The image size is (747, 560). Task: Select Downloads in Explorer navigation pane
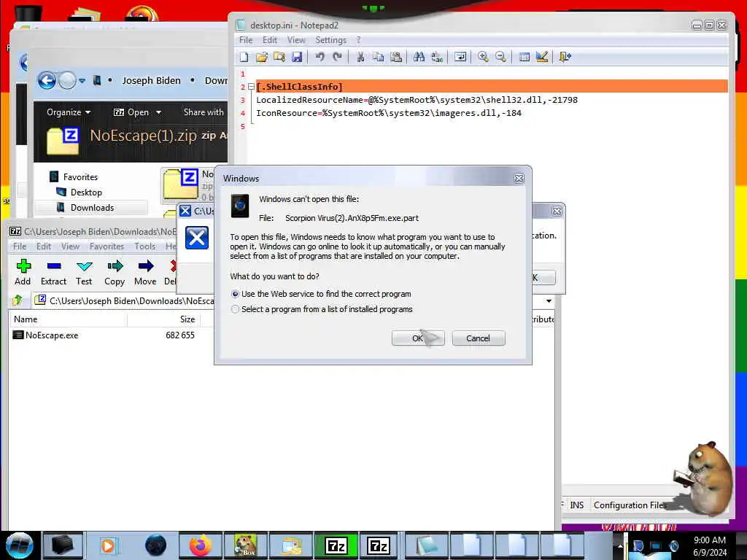93,208
